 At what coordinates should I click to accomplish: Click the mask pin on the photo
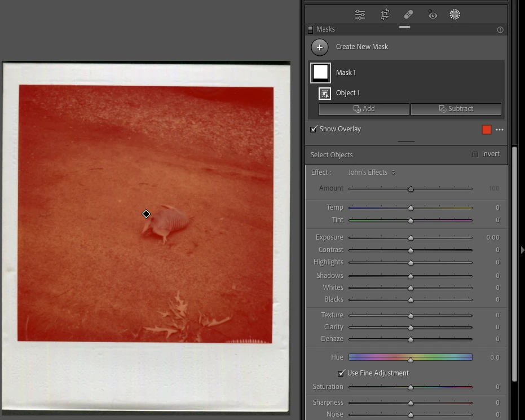[x=146, y=214]
